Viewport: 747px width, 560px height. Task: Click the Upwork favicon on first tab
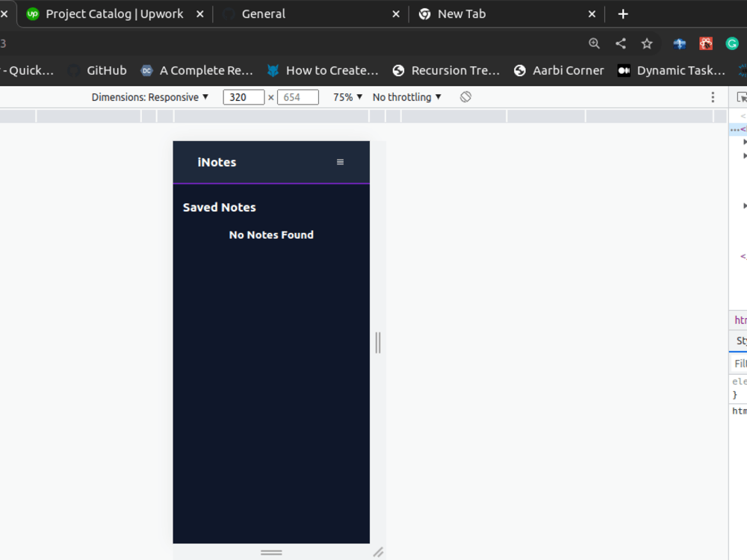[32, 14]
